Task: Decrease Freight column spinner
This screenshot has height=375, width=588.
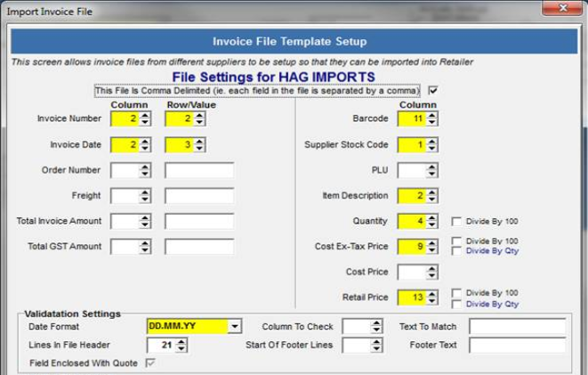Action: point(145,200)
